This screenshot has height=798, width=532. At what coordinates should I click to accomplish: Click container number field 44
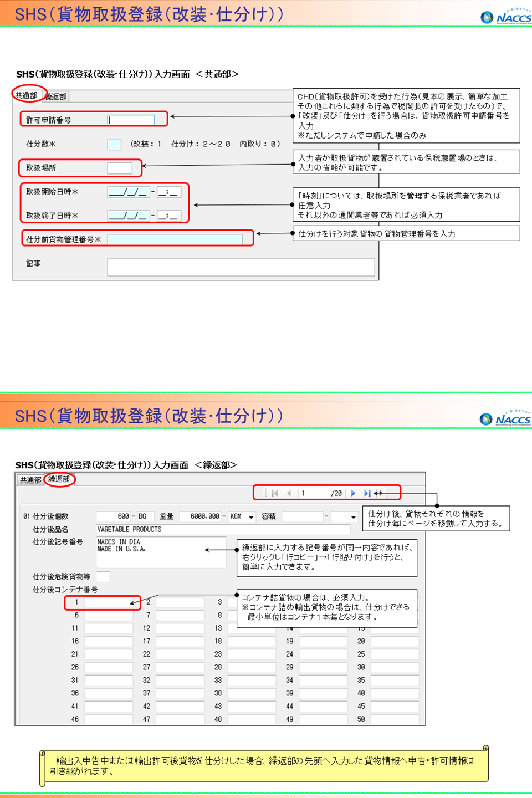coord(324,707)
